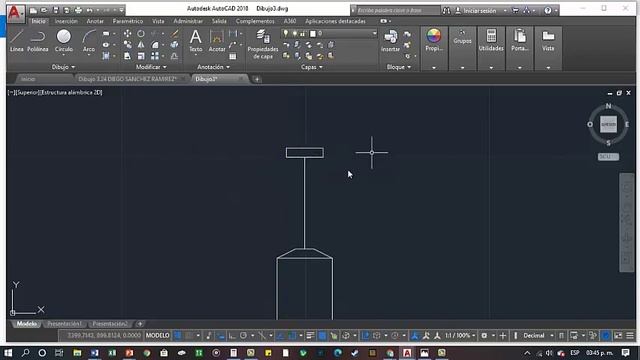Choose the Move (desplazar) modify tool
Viewport: 640px width, 360px height.
point(127,33)
